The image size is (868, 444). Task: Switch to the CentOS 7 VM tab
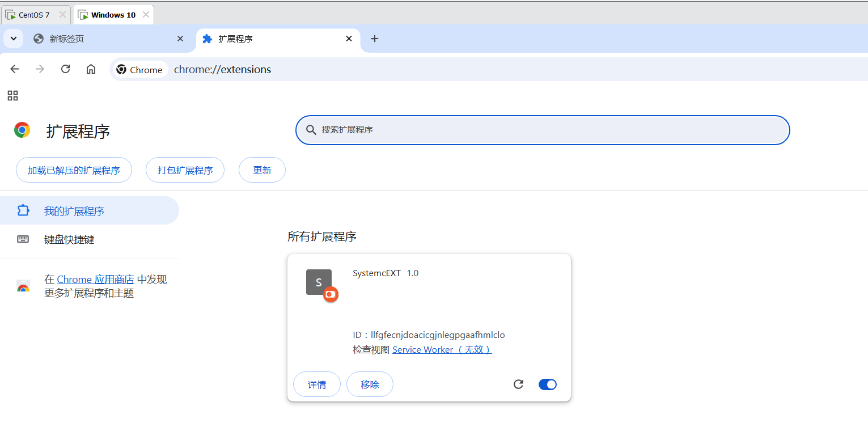coord(35,15)
